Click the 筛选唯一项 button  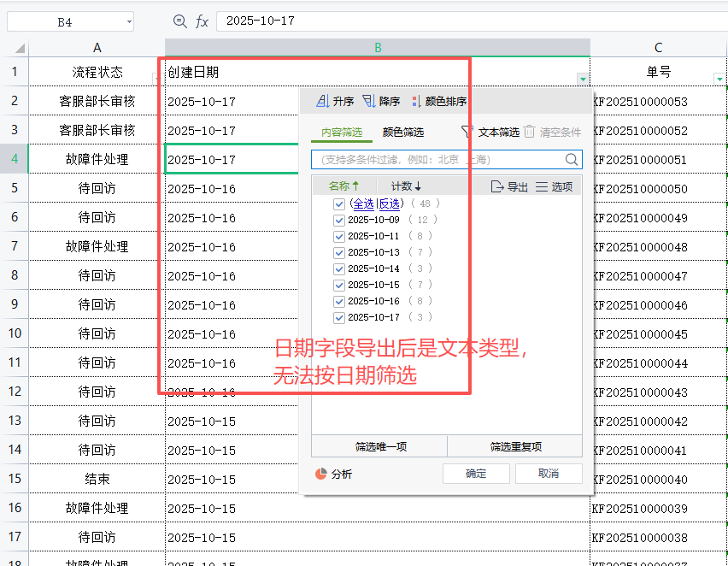pos(379,446)
